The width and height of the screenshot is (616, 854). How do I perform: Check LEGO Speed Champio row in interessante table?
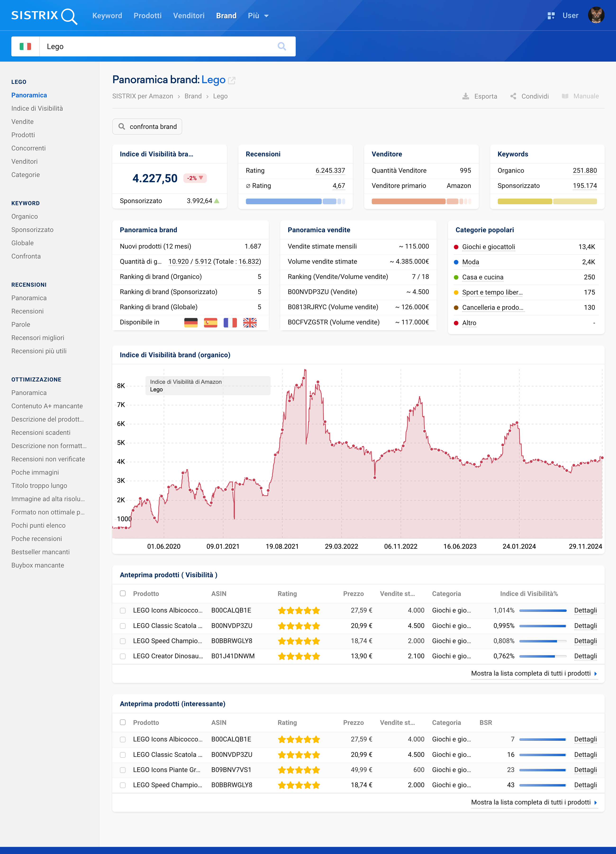tap(123, 785)
